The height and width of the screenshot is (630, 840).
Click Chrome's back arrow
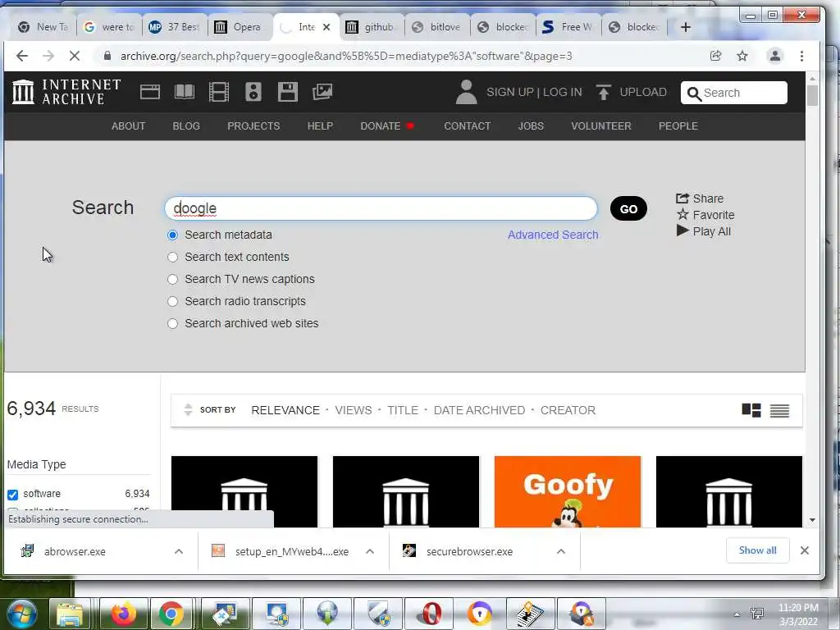click(22, 56)
